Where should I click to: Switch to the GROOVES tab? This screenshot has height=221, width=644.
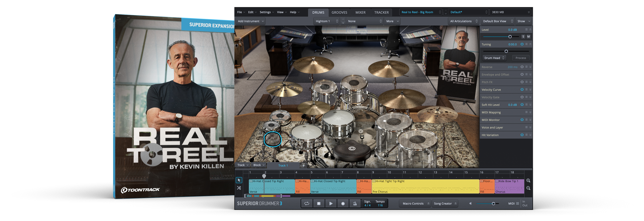pos(339,12)
